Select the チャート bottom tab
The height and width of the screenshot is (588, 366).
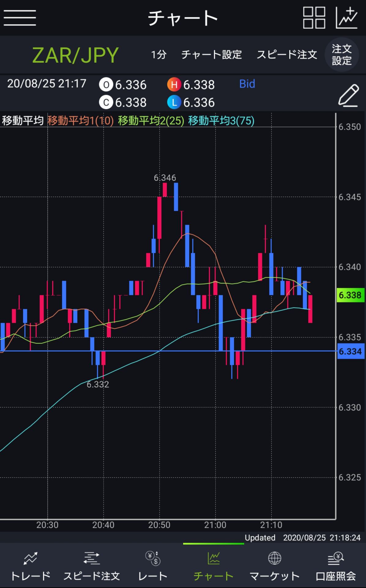click(x=213, y=567)
